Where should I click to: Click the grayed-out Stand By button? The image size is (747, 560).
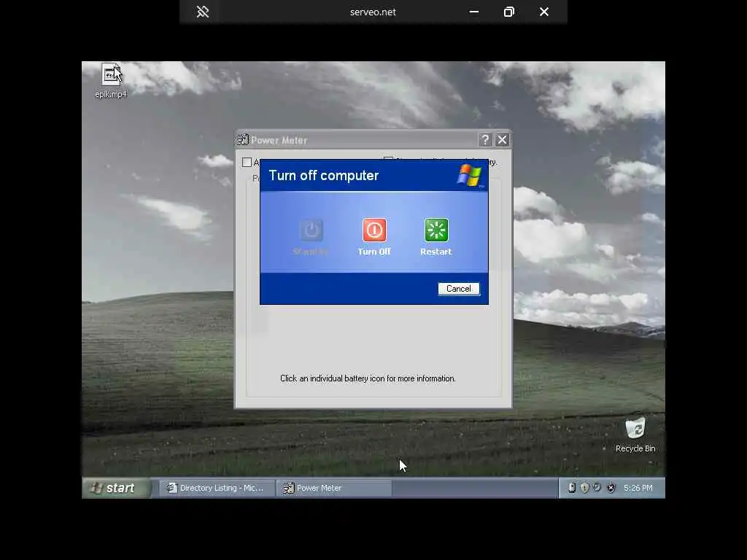coord(311,230)
